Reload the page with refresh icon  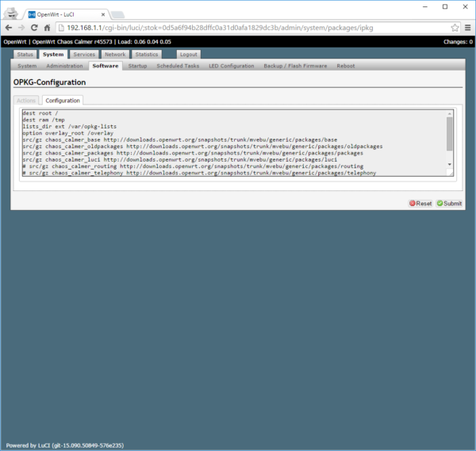(44, 27)
